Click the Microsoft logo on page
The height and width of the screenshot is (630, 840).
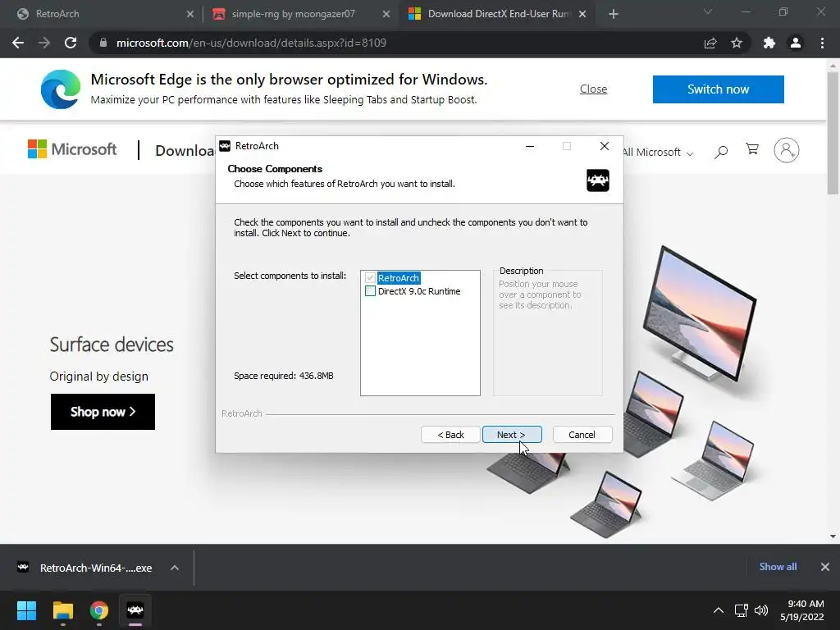coord(72,149)
